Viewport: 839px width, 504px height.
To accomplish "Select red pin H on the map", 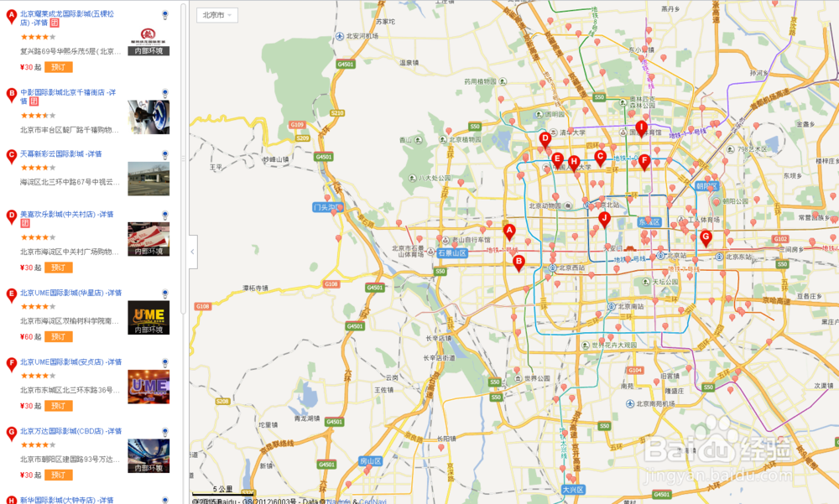I will point(574,163).
